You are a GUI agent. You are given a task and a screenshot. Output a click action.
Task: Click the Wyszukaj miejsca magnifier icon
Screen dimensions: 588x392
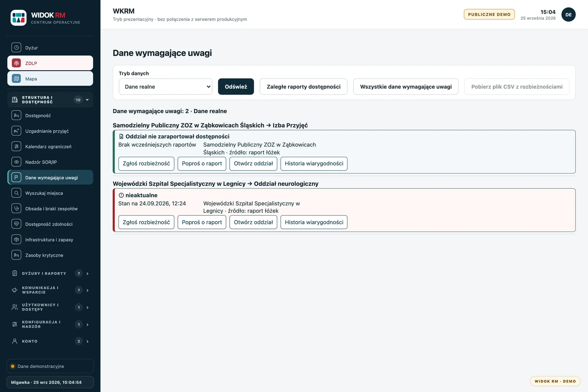coord(16,193)
